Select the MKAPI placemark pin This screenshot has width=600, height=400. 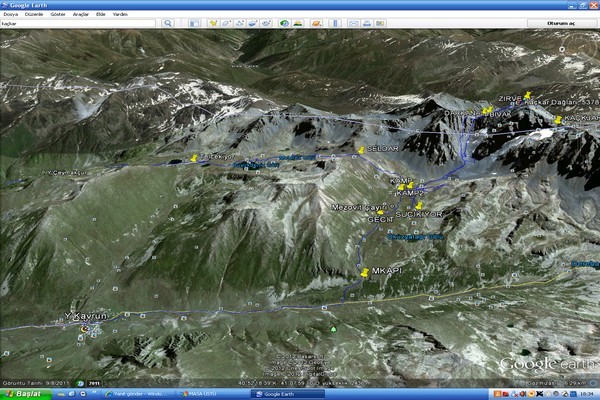coord(364,271)
